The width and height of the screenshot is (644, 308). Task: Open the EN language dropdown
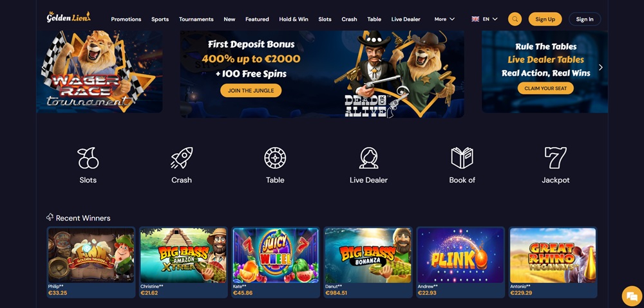[485, 19]
